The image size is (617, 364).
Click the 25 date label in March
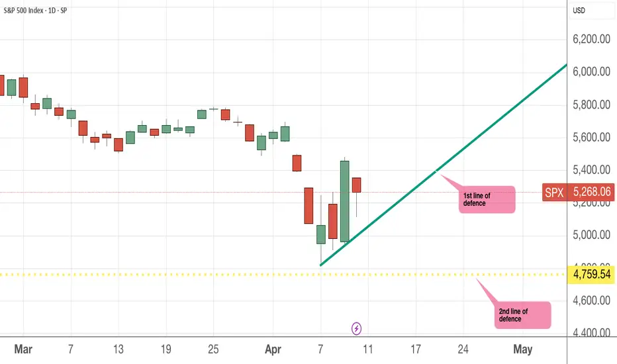pyautogui.click(x=213, y=348)
